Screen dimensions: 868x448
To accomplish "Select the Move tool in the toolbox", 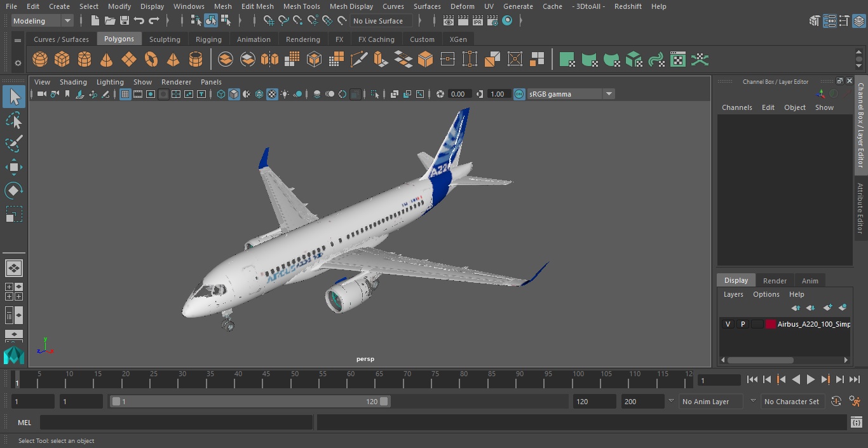I will (13, 168).
